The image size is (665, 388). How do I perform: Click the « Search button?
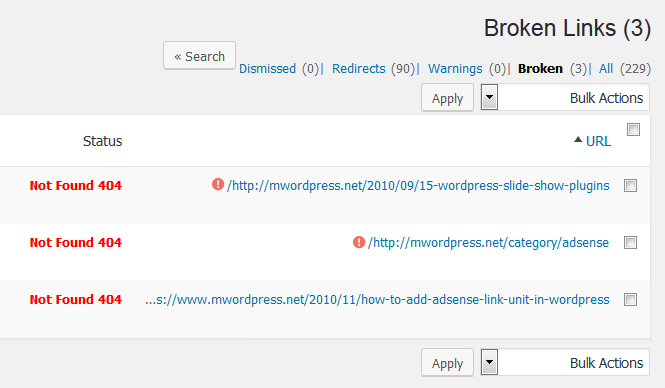(x=199, y=56)
